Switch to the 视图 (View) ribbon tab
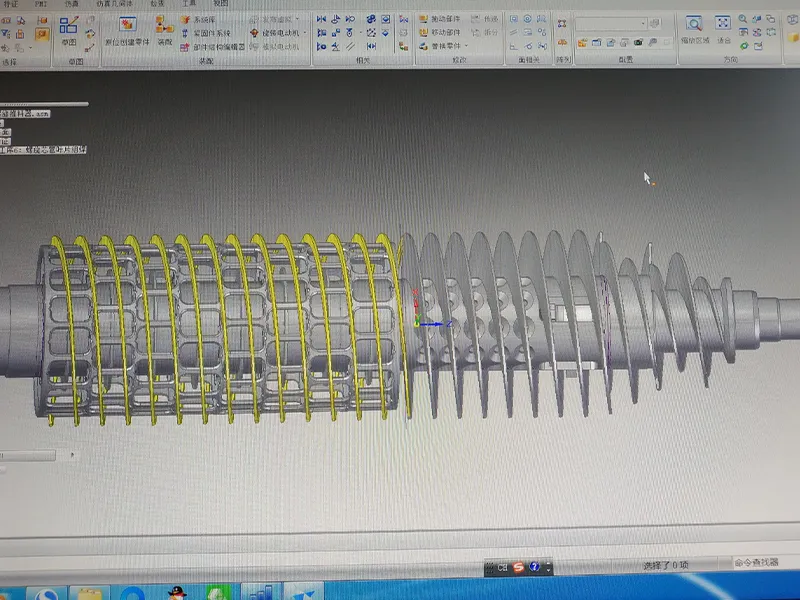Image resolution: width=800 pixels, height=600 pixels. pos(220,4)
